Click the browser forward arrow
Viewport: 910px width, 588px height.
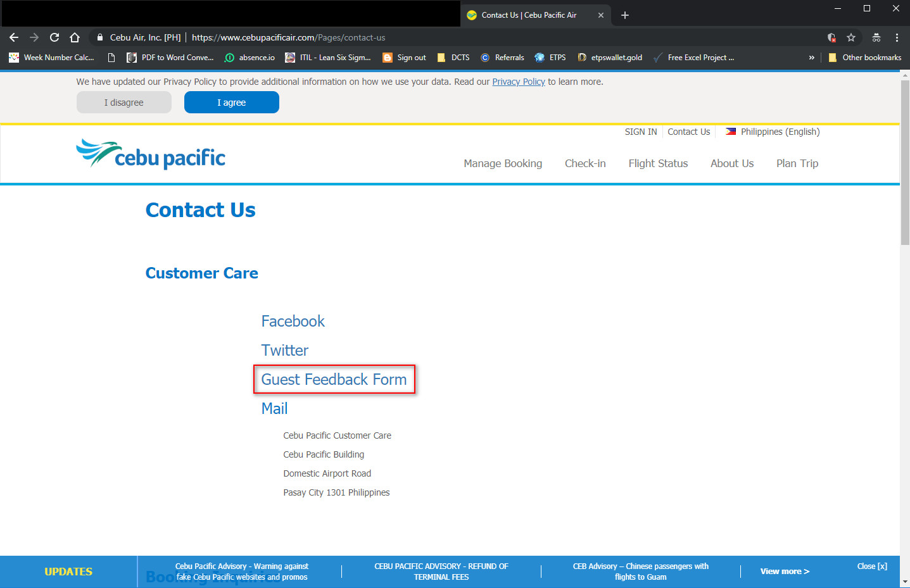click(34, 37)
